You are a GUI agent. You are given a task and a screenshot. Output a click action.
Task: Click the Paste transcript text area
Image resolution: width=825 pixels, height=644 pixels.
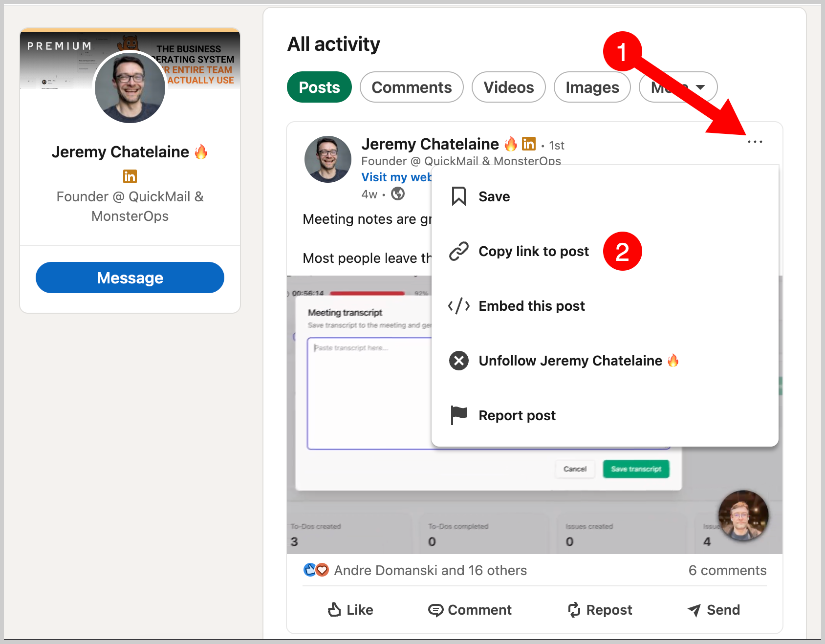[369, 393]
